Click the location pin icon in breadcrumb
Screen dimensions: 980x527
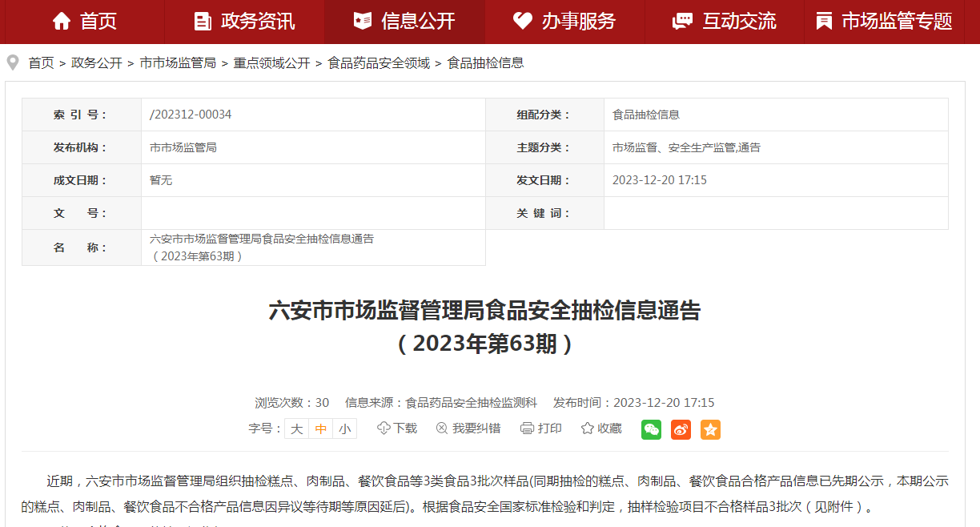click(13, 62)
